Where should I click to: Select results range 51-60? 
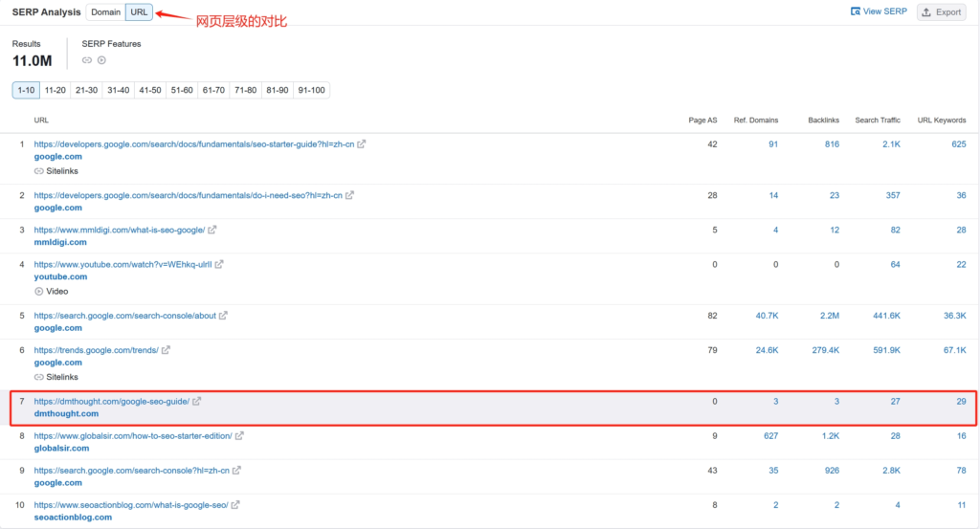(x=182, y=90)
